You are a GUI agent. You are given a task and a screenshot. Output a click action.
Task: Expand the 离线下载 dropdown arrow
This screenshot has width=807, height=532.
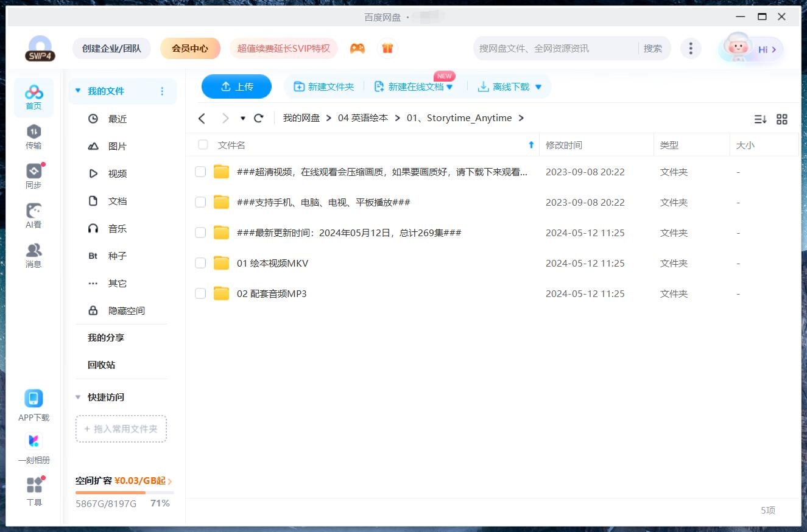tap(538, 86)
